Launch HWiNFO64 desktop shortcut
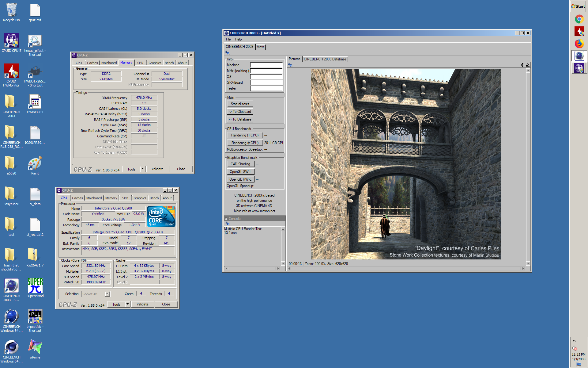 point(35,104)
